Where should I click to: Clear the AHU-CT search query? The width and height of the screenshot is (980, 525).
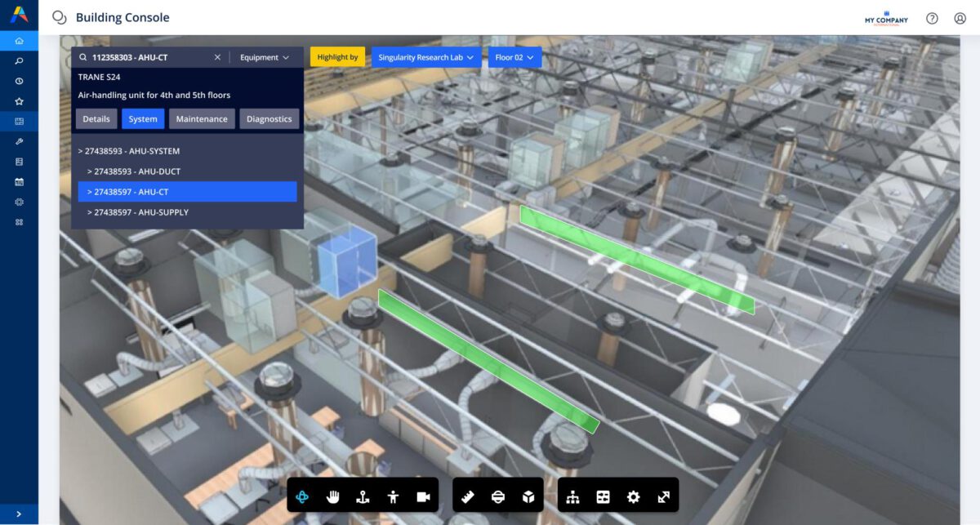(217, 57)
